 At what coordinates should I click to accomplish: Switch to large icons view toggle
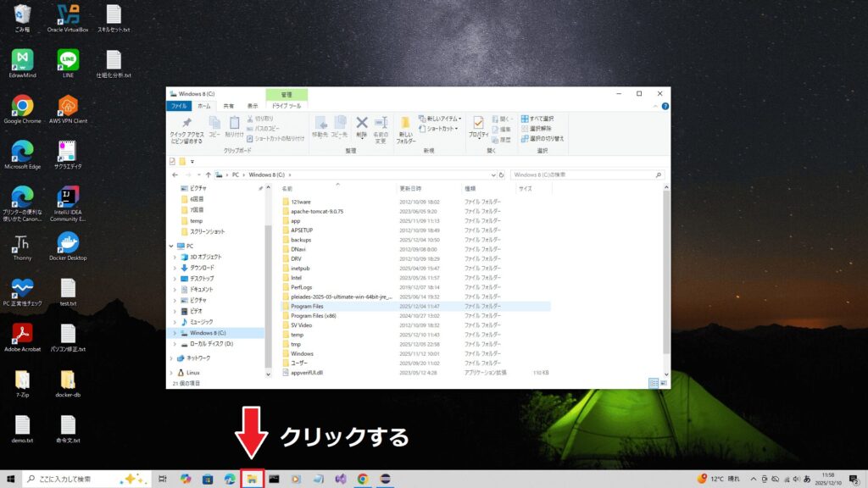[x=664, y=383]
